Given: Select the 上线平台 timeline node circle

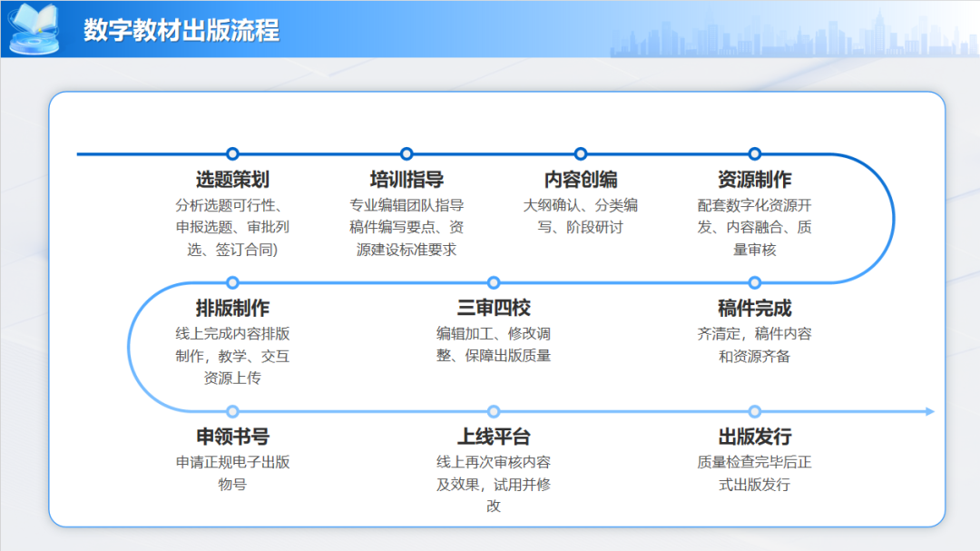Looking at the screenshot, I should pyautogui.click(x=494, y=411).
